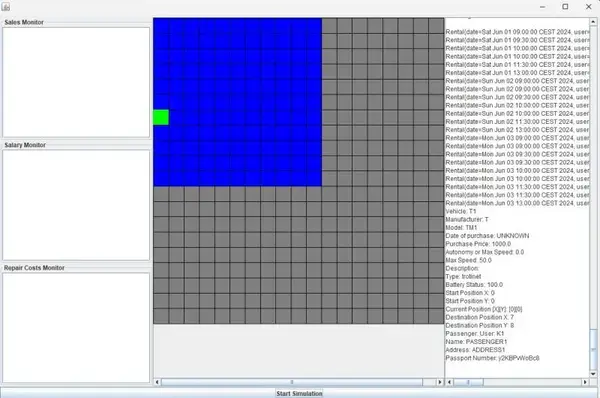Click the rental line dated Sat Jun 01 13:00:00
Viewport: 600px width, 398px height.
point(517,73)
